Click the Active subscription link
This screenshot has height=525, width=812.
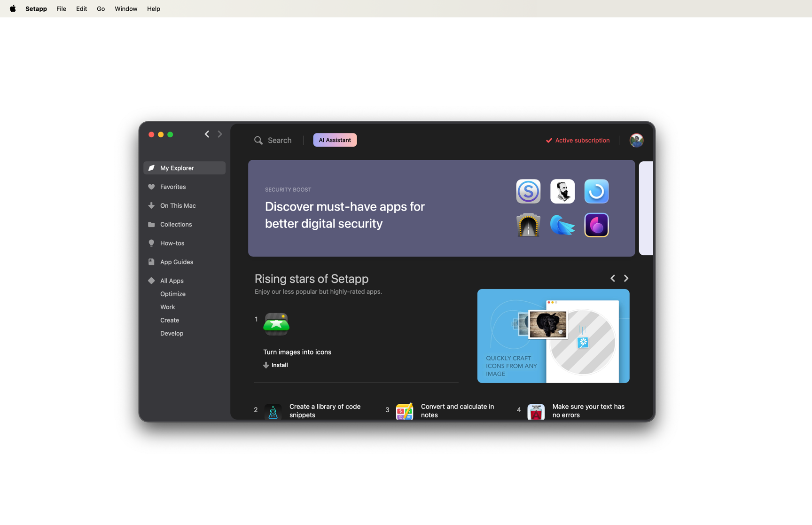click(578, 140)
